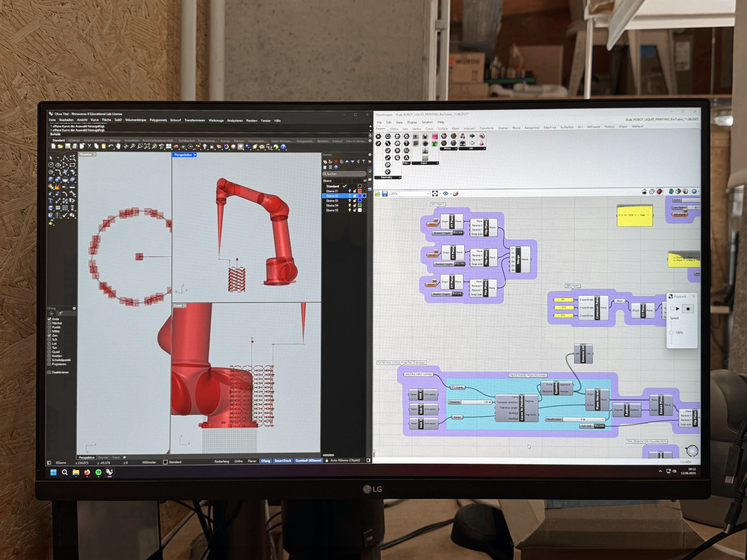Switch to the Kangaroo2 tab in Grasshopper
This screenshot has width=747, height=560.
531,128
